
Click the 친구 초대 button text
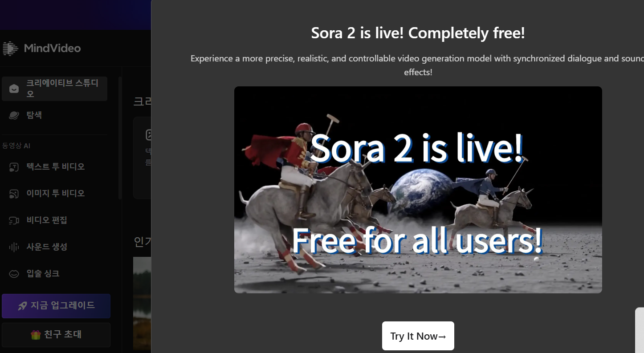(63, 334)
